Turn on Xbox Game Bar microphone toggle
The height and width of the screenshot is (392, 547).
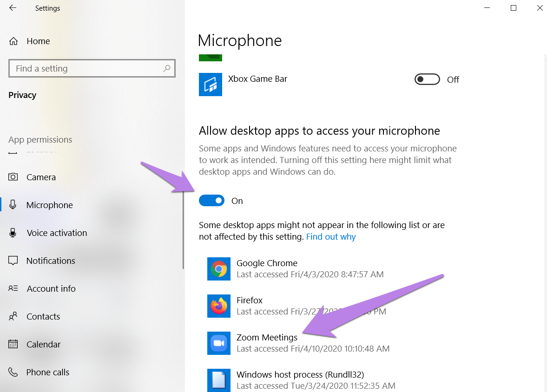427,79
